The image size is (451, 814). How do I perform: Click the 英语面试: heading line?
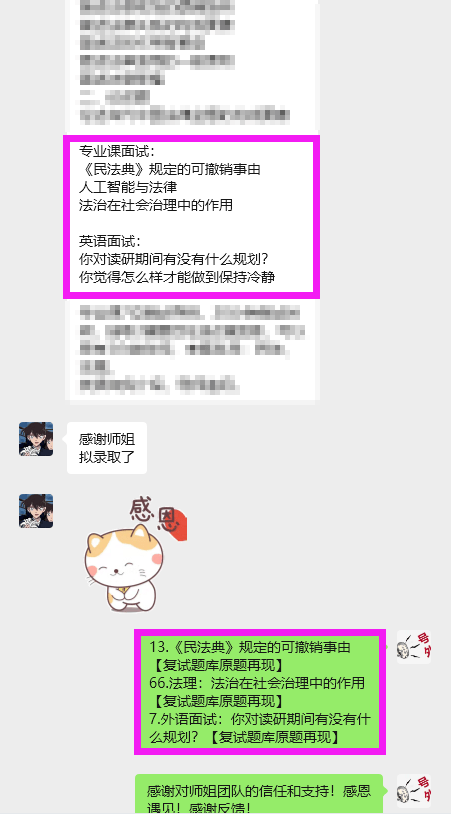click(110, 241)
